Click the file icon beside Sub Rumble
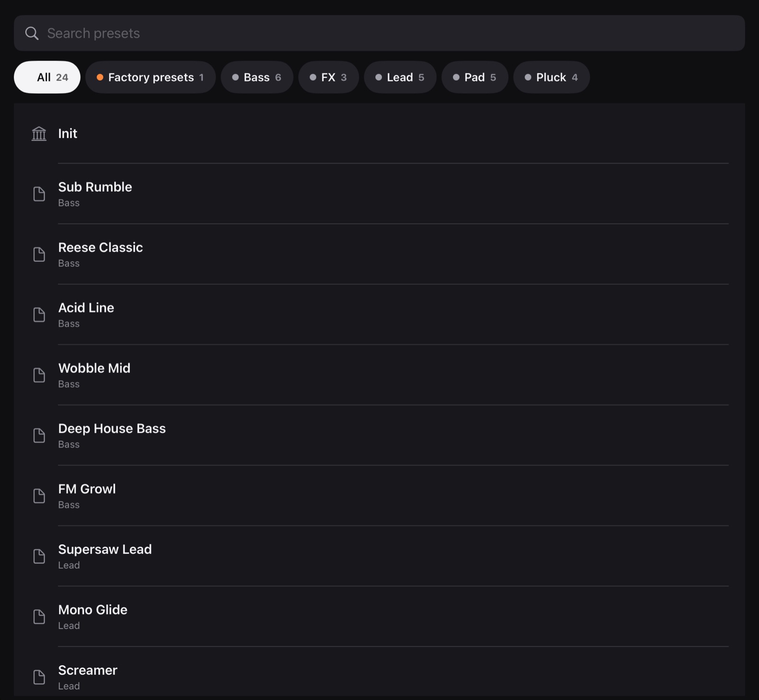Image resolution: width=759 pixels, height=700 pixels. [39, 194]
